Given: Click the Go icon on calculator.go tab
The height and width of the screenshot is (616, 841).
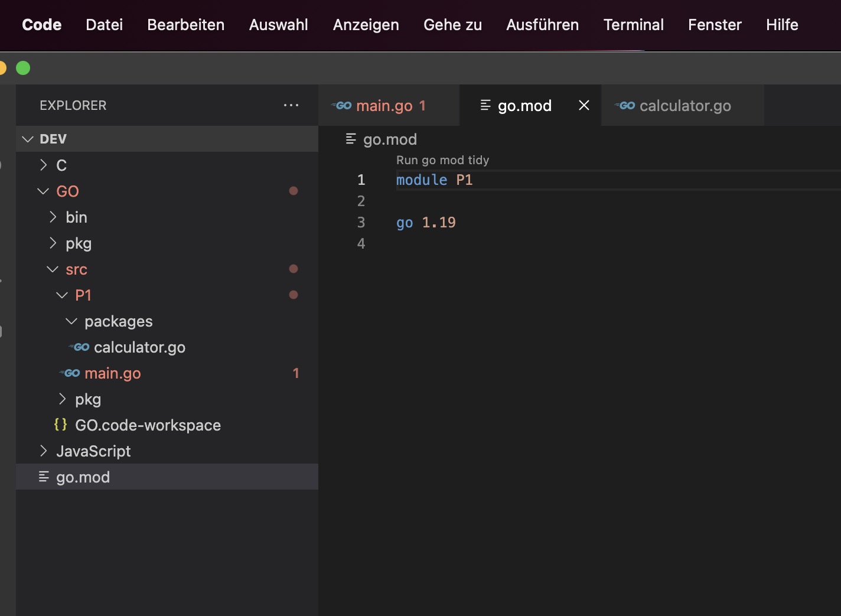Looking at the screenshot, I should [625, 105].
